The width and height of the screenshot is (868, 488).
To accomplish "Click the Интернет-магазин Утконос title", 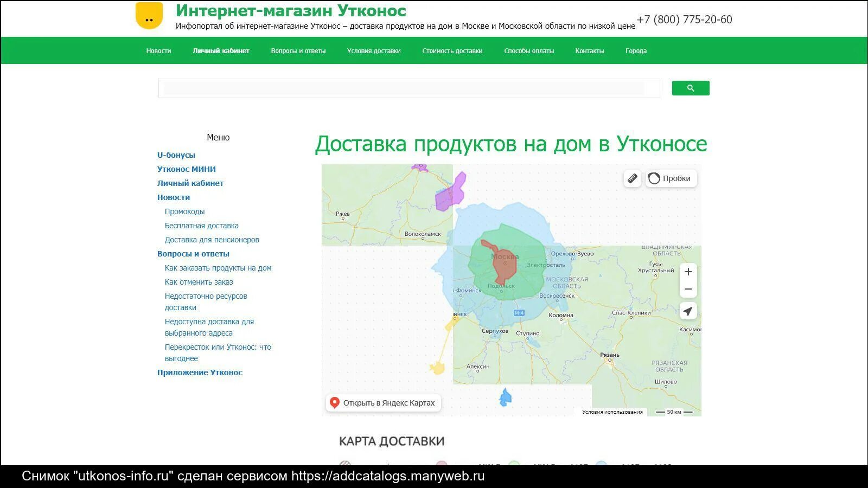I will click(291, 11).
